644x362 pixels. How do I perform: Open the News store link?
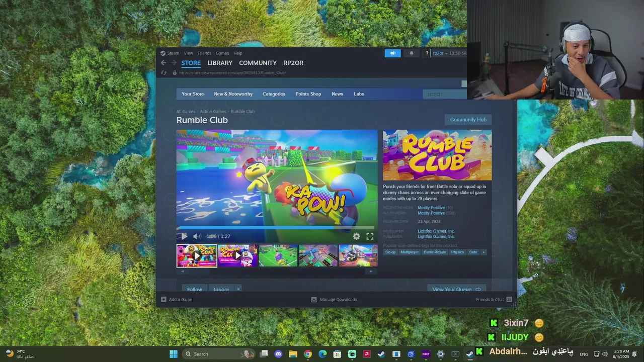click(x=337, y=94)
